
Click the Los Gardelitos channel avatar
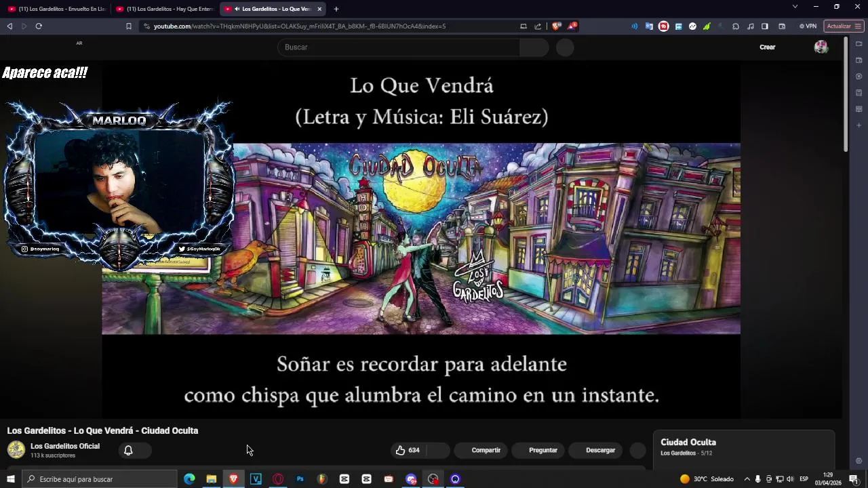click(x=16, y=449)
